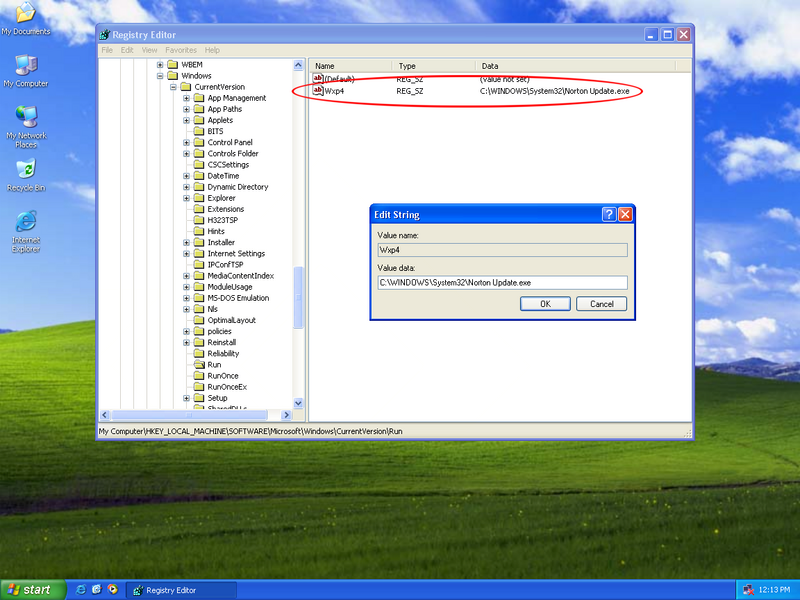The image size is (800, 600).
Task: Select the Dynamic Directory tree label
Action: tap(238, 187)
